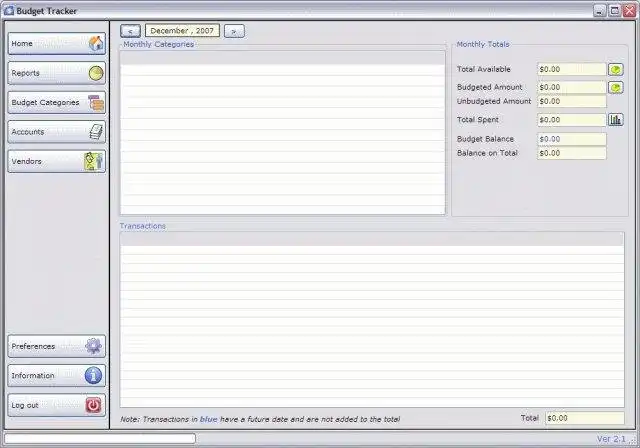The width and height of the screenshot is (640, 448).
Task: Open Preferences settings
Action: 57,346
